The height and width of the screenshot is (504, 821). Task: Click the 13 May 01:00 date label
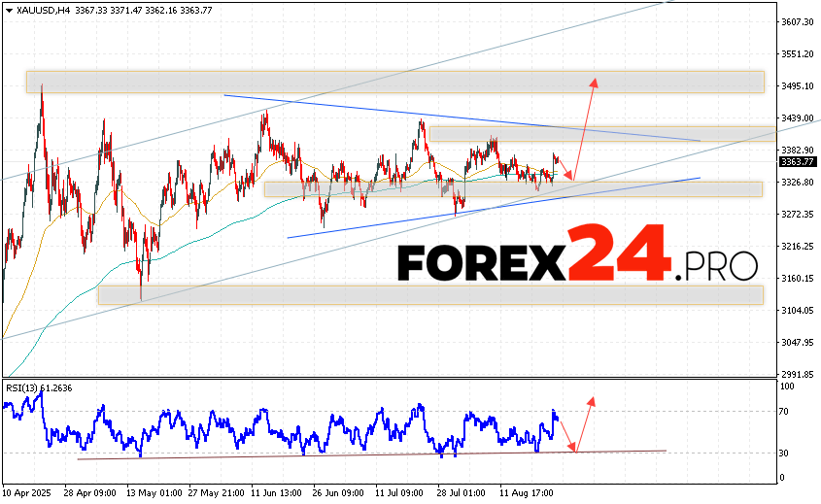(x=153, y=493)
